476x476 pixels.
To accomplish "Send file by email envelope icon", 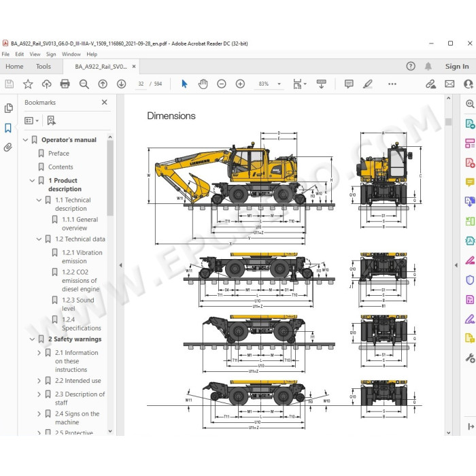I will 449,84.
